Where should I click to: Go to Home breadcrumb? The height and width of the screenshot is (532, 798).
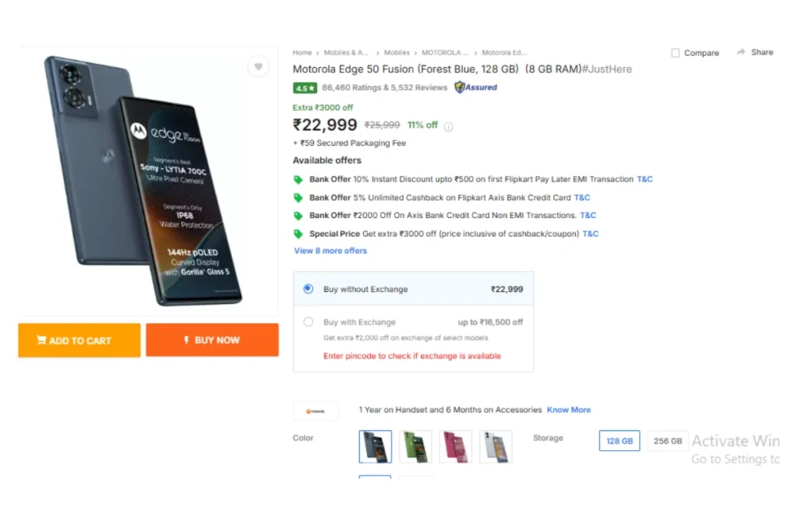302,53
